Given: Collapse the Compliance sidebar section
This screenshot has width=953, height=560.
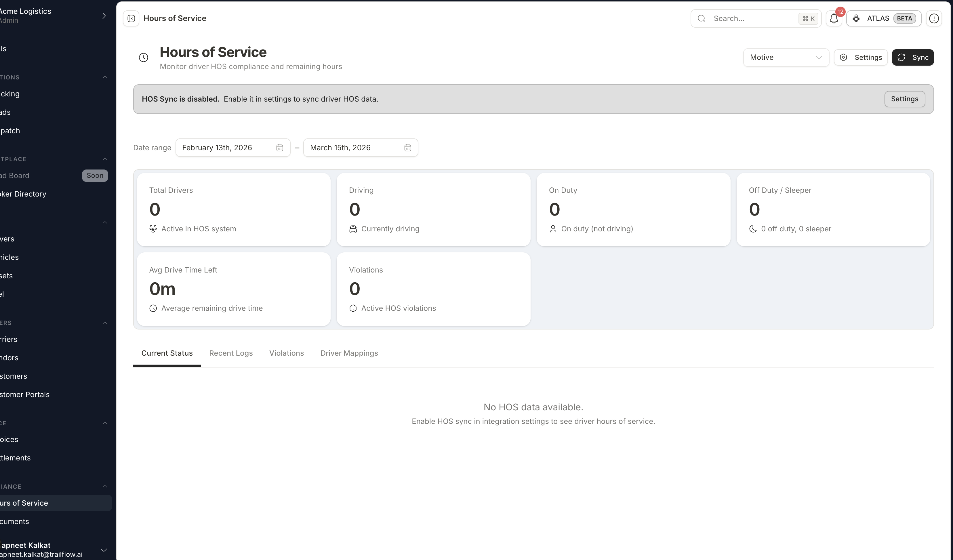Looking at the screenshot, I should pyautogui.click(x=105, y=486).
